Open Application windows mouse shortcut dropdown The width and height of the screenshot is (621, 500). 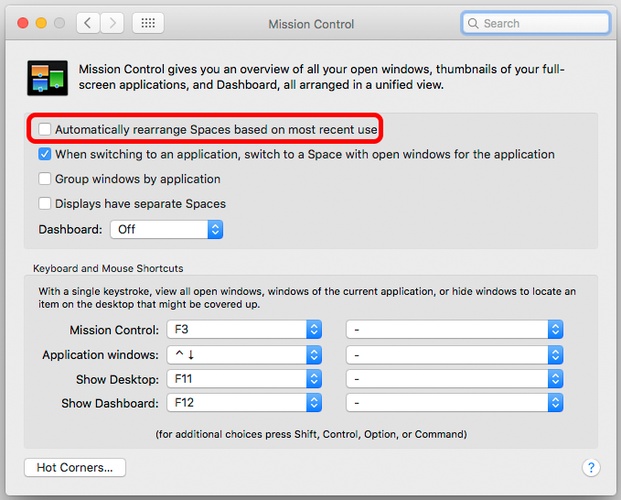click(454, 355)
